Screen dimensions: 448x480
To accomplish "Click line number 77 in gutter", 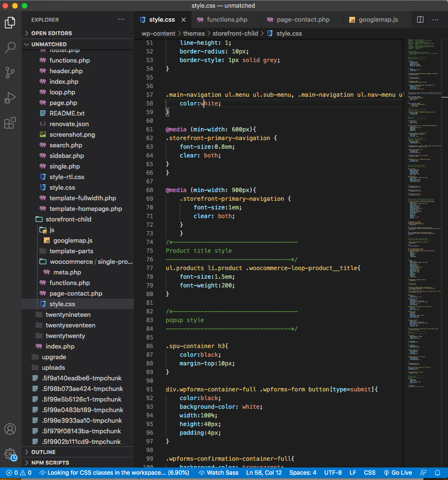I will (x=149, y=268).
